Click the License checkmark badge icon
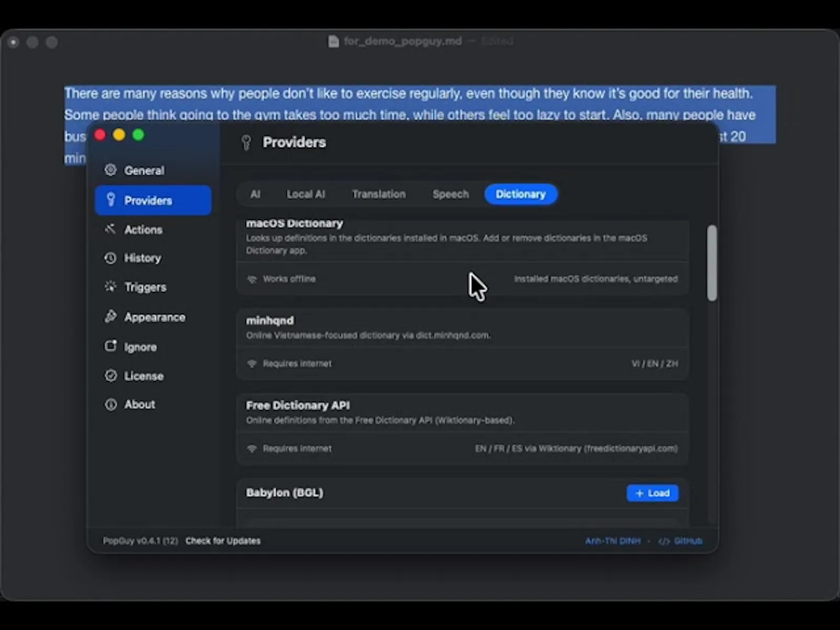This screenshot has height=630, width=840. tap(110, 375)
